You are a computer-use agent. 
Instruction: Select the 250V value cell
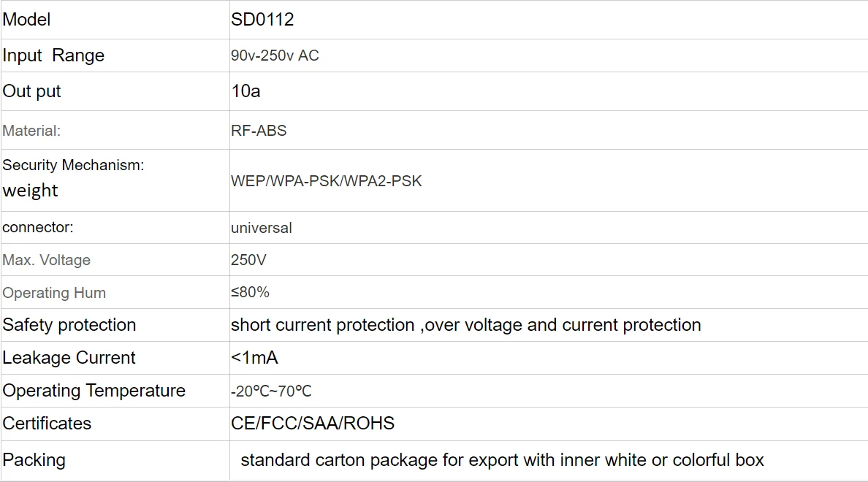click(248, 260)
